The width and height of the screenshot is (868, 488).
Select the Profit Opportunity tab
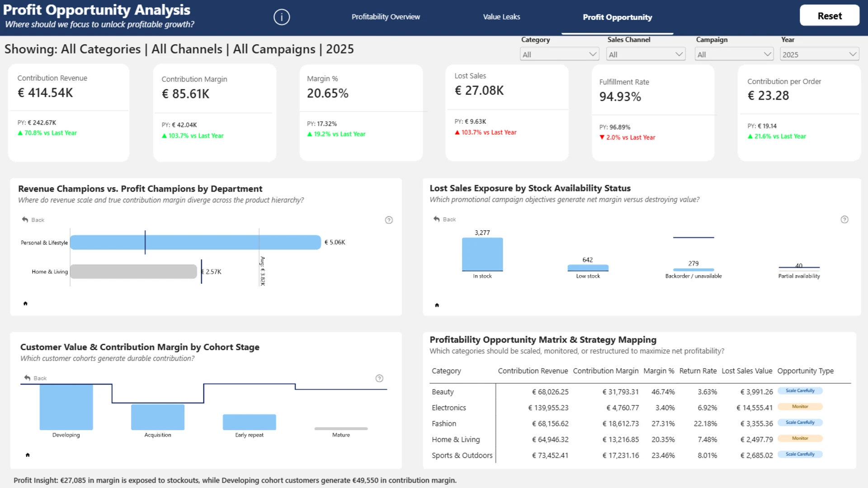617,17
